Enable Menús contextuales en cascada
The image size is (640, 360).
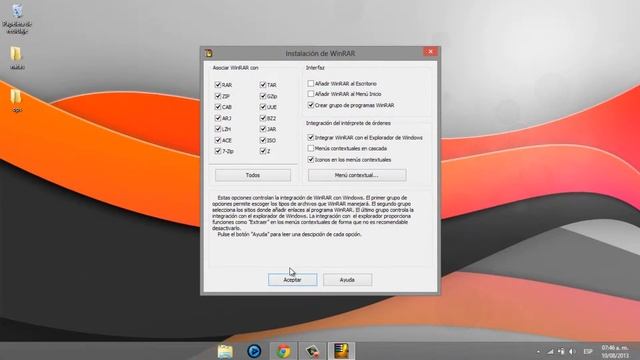[x=311, y=148]
